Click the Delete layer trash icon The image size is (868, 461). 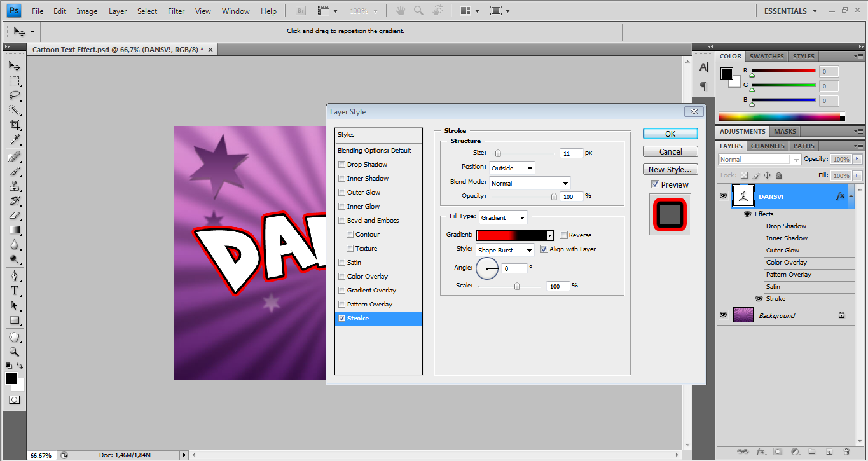point(846,451)
